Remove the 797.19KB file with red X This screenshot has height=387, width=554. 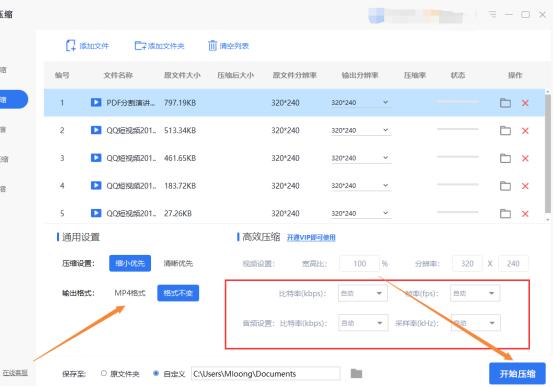(x=525, y=103)
